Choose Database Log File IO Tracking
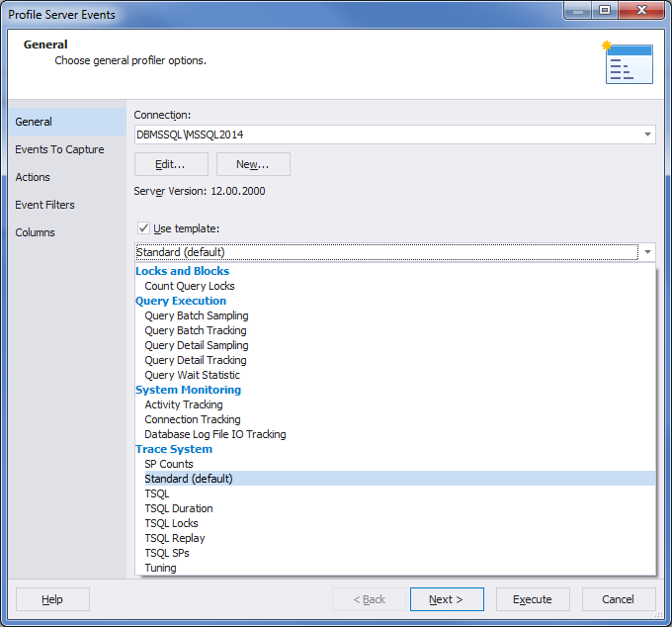The width and height of the screenshot is (672, 627). (395, 434)
